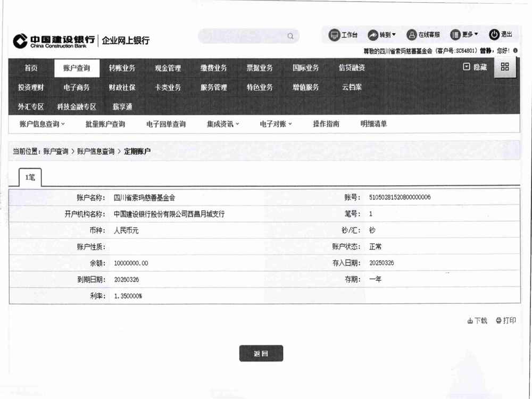The width and height of the screenshot is (532, 399).
Task: Select term value 一年
Action: [375, 279]
